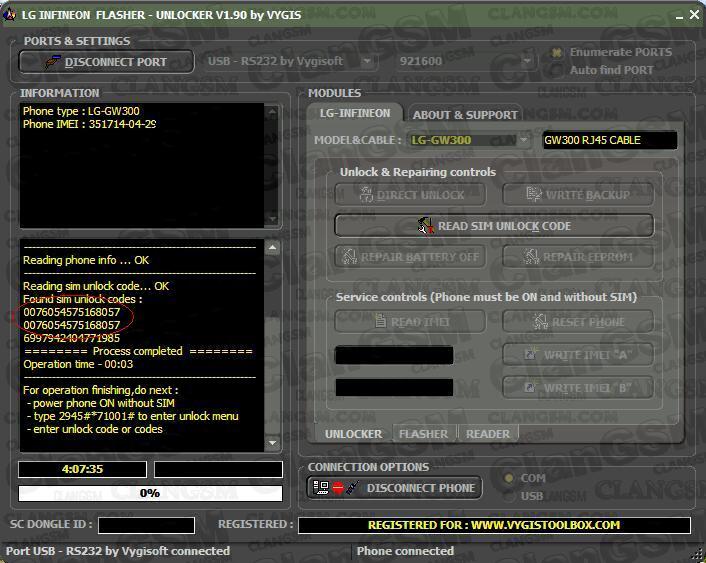Click the Phone IMEI line in the info box
This screenshot has width=706, height=563.
(x=89, y=124)
